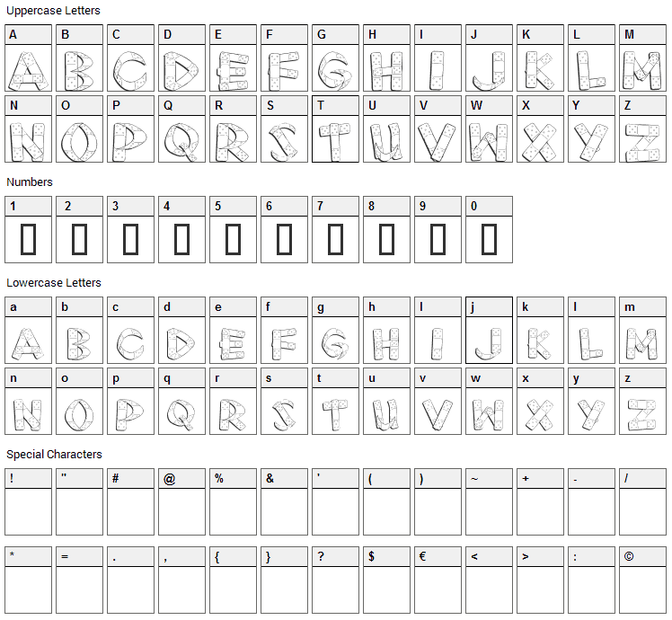Click the '©' special character label
Image resolution: width=672 pixels, height=620 pixels.
tap(643, 556)
